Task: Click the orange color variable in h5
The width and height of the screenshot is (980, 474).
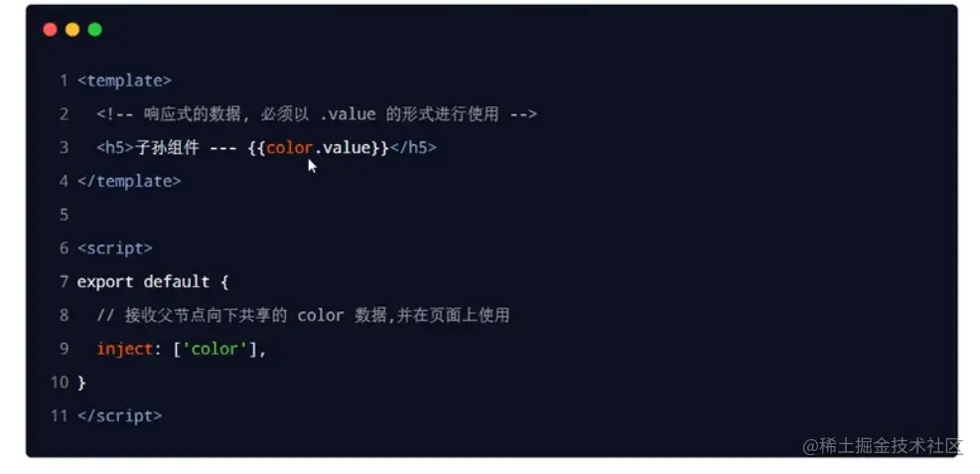Action: tap(289, 148)
